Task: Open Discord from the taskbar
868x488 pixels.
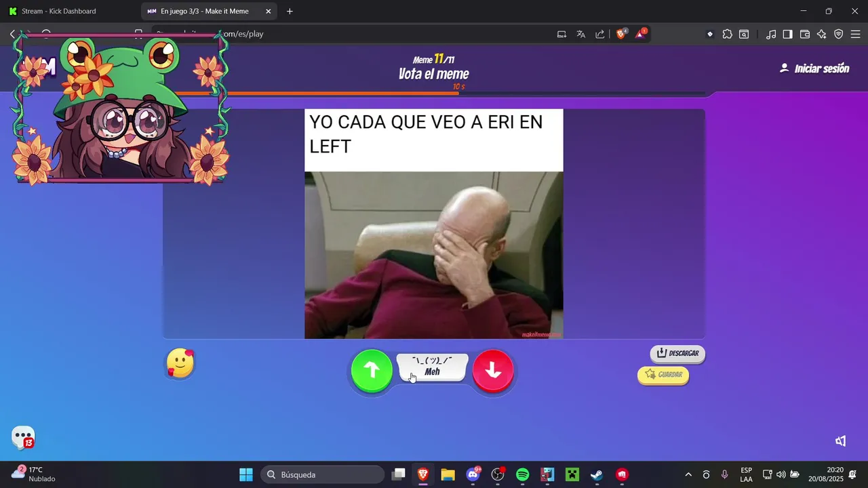Action: click(x=473, y=474)
